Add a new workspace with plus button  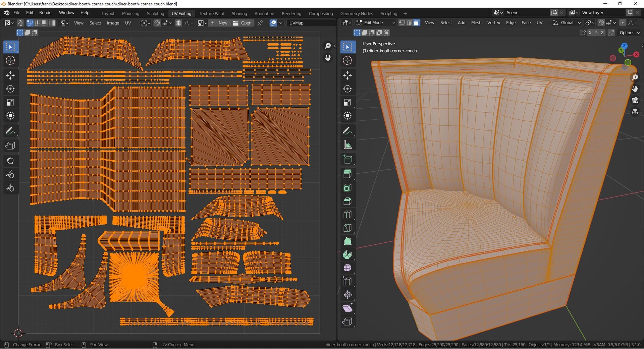[x=405, y=13]
